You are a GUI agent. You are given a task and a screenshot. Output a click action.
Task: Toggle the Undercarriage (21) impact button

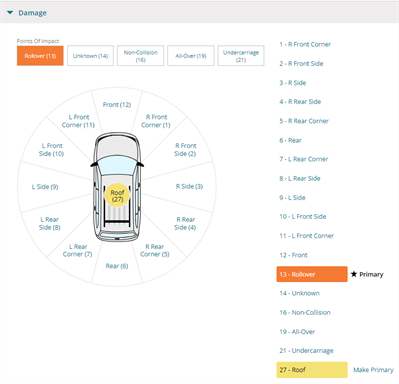pos(241,56)
